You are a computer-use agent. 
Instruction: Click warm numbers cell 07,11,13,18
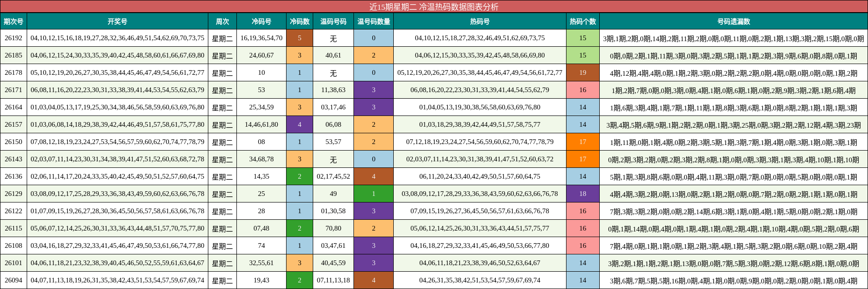[x=333, y=280]
